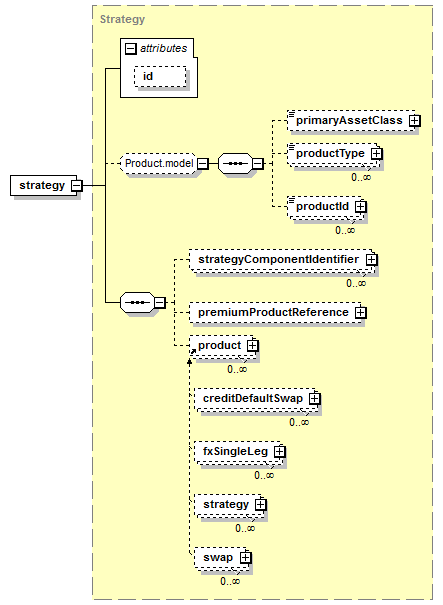443x605 pixels.
Task: Collapse the attributes box
Action: [130, 49]
